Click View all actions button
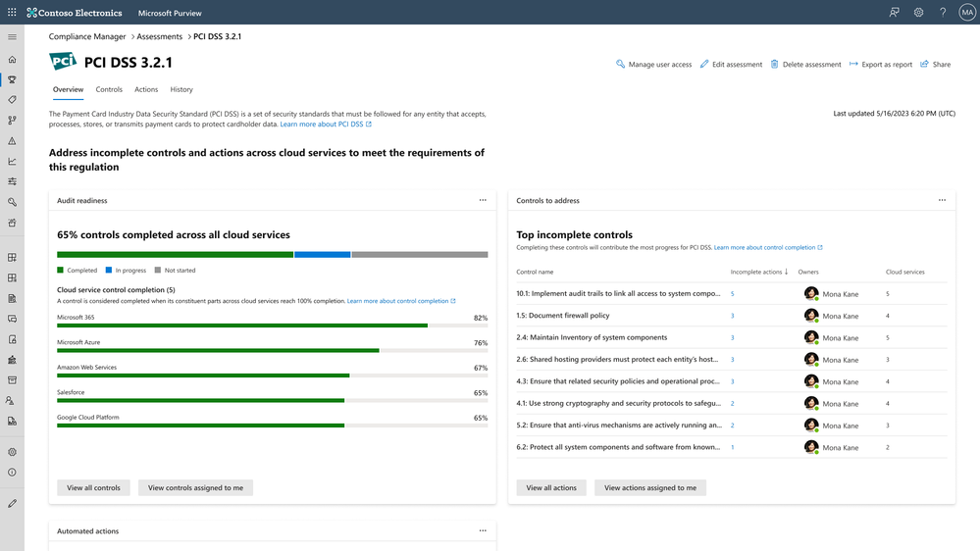 coord(551,487)
